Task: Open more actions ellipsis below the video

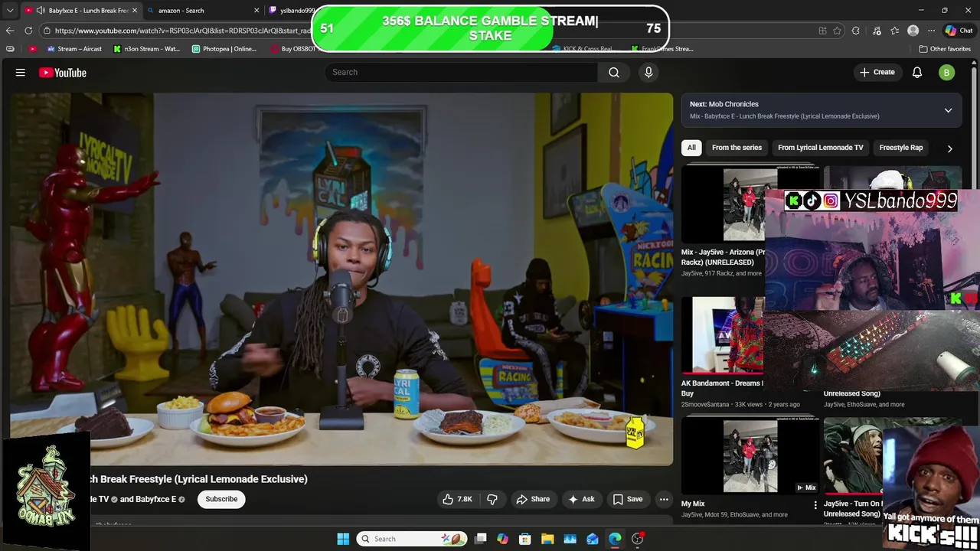Action: tap(664, 499)
